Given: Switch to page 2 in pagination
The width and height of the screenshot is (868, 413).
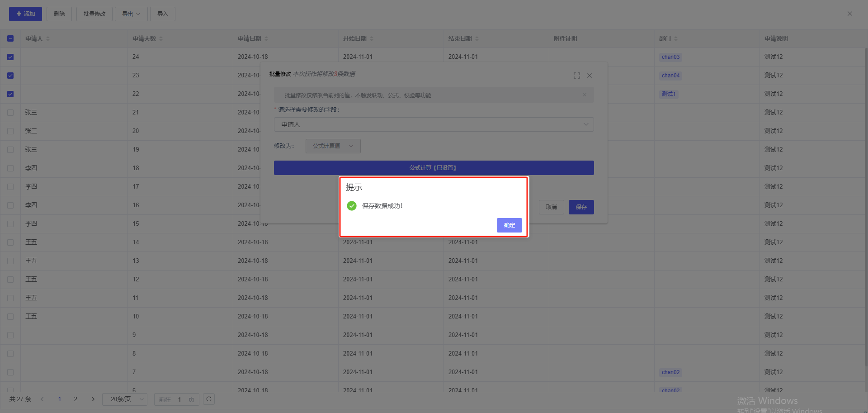Looking at the screenshot, I should pyautogui.click(x=75, y=399).
